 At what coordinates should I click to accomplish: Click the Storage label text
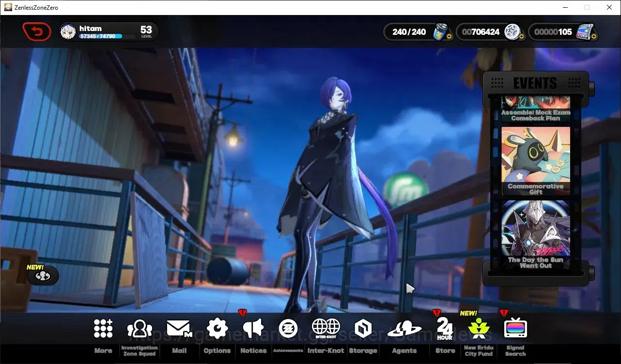pyautogui.click(x=363, y=350)
